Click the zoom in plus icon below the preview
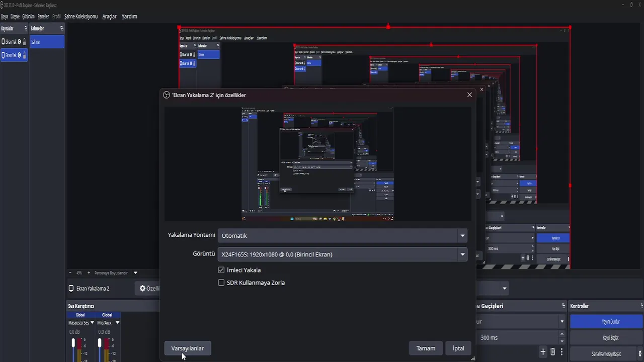This screenshot has width=644, height=362. tap(89, 273)
